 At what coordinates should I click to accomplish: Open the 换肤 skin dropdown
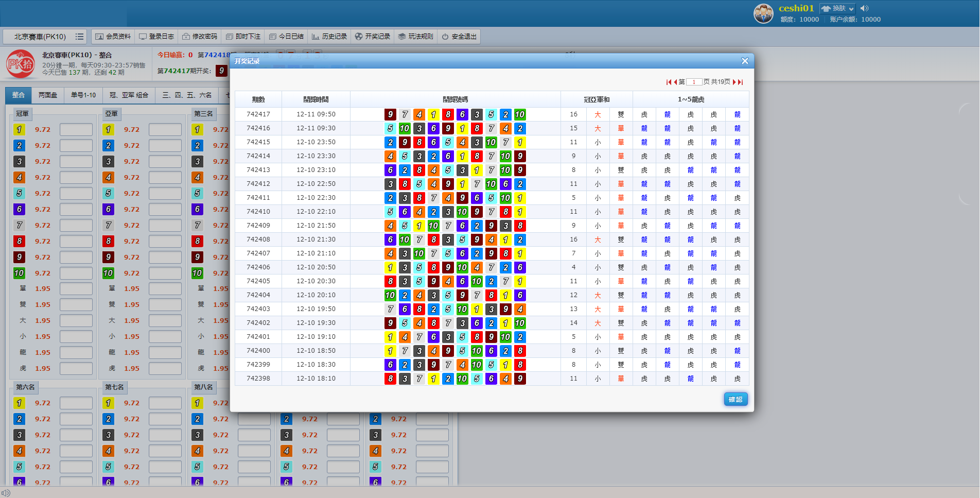pos(837,8)
